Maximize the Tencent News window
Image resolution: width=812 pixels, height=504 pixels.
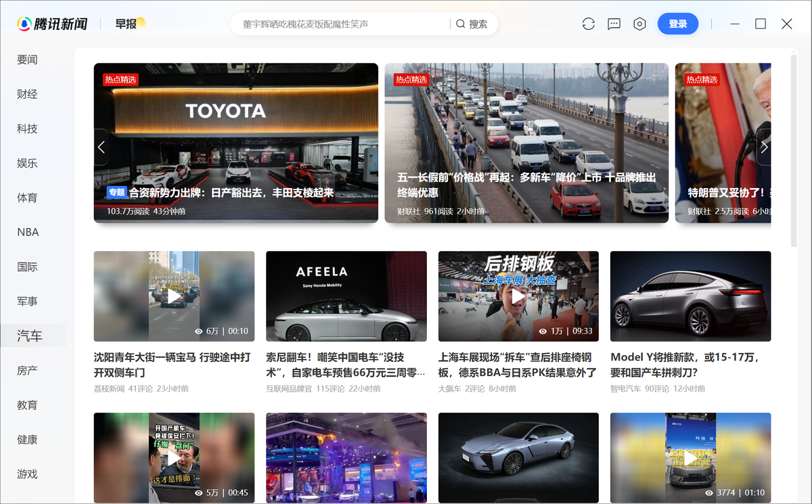coord(761,24)
